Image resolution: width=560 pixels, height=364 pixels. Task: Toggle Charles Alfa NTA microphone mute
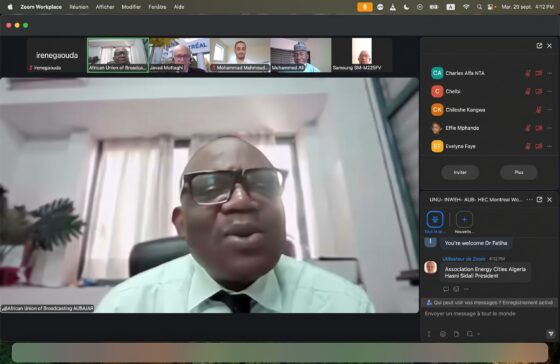528,73
